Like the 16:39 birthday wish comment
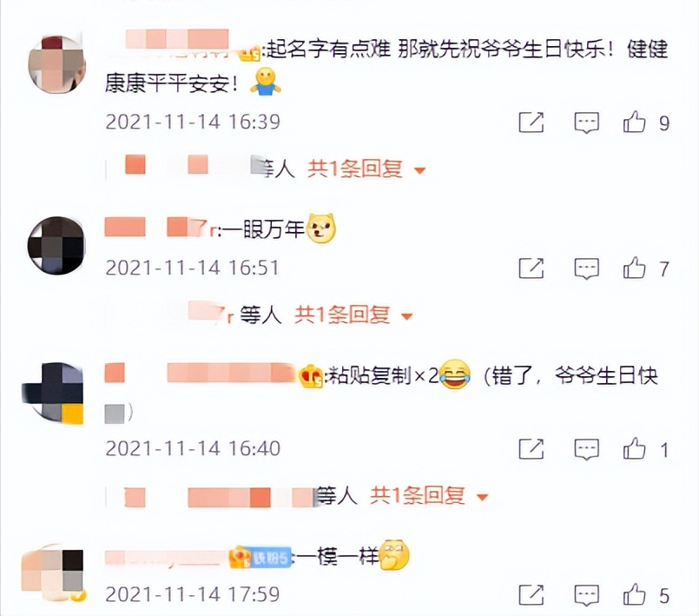Viewport: 699px width, 616px height. click(x=635, y=122)
